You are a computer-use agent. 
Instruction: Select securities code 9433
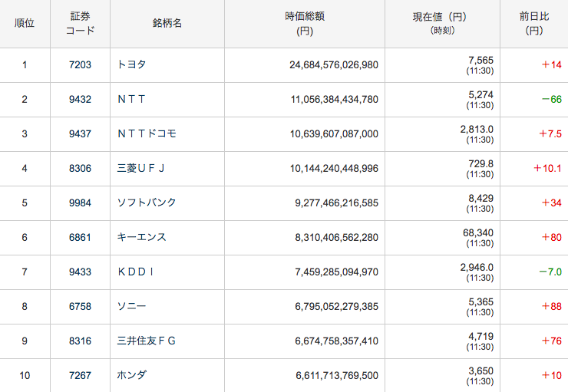[x=80, y=272]
